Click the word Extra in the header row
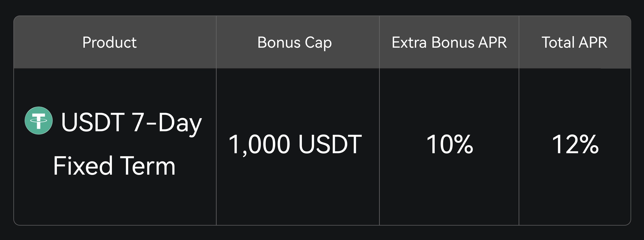The width and height of the screenshot is (644, 240). [x=409, y=43]
